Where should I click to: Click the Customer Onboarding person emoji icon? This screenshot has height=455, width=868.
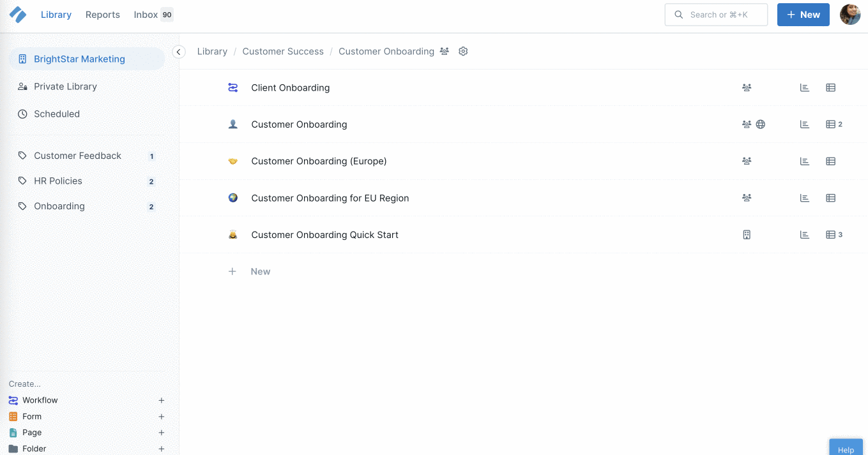point(233,124)
